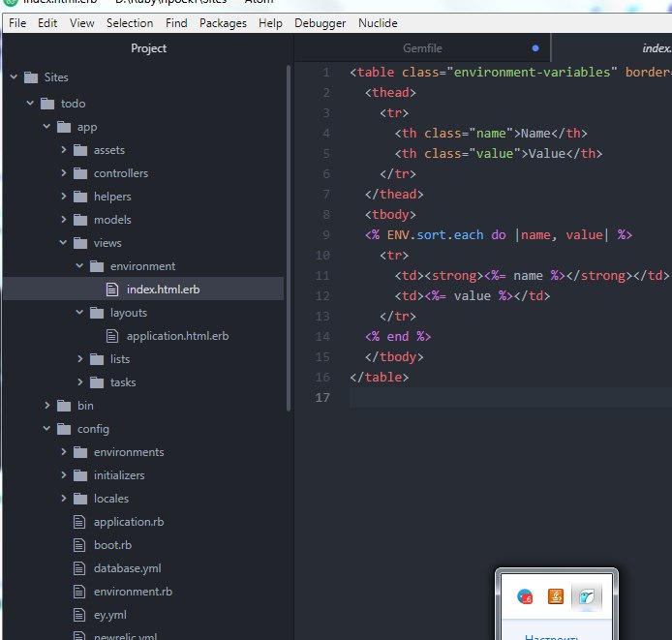The image size is (672, 640).
Task: Open the Help menu
Action: pos(270,23)
